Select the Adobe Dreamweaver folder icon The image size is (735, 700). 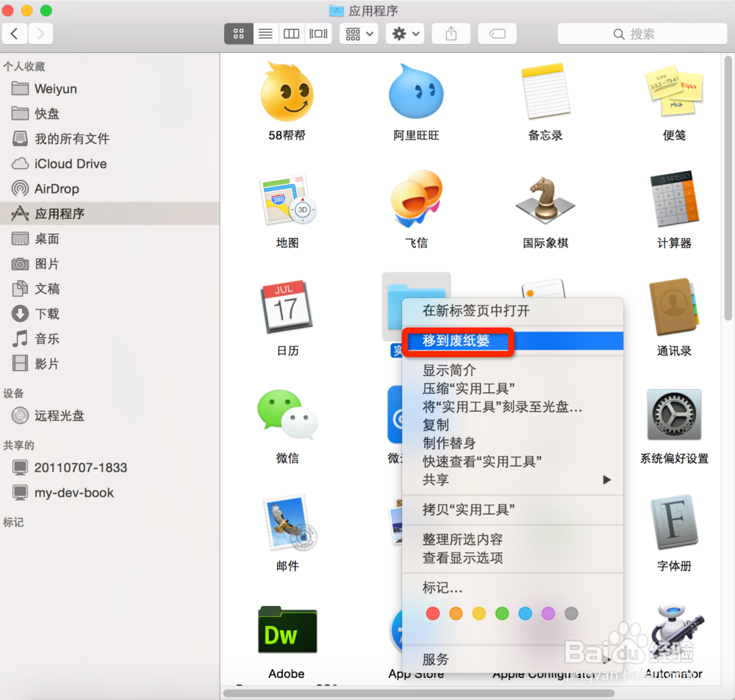287,631
